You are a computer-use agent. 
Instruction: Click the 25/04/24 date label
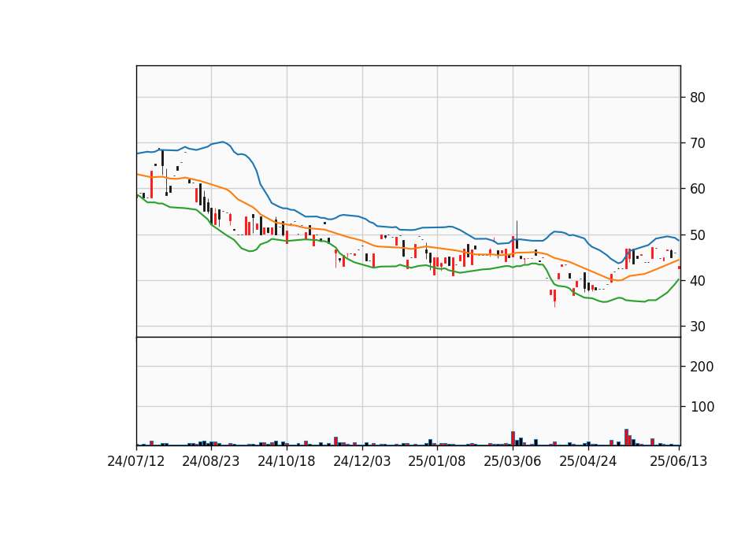[587, 462]
